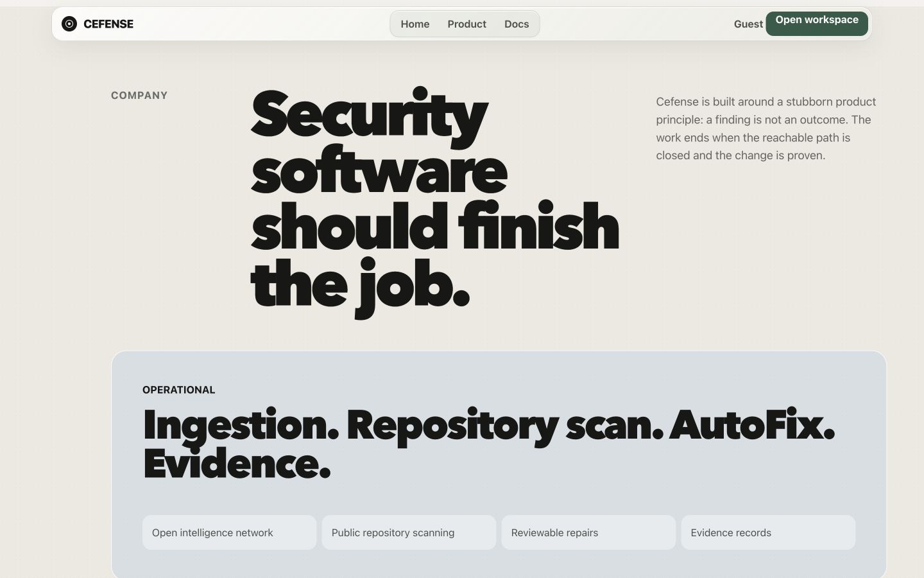924x578 pixels.
Task: Click the paragraph starting 'Cefense is built around'
Action: coord(766,128)
